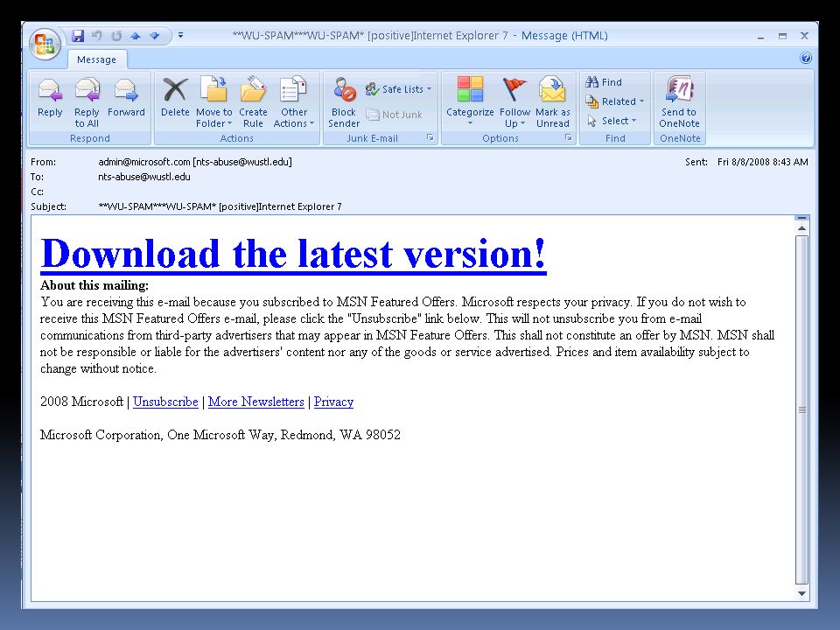
Task: Open Other Actions dropdown
Action: pyautogui.click(x=294, y=103)
